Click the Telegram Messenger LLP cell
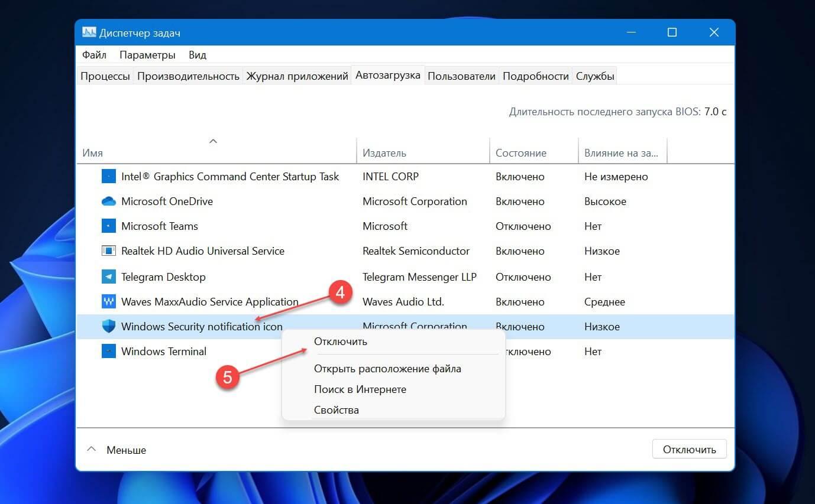Image resolution: width=815 pixels, height=504 pixels. click(419, 277)
